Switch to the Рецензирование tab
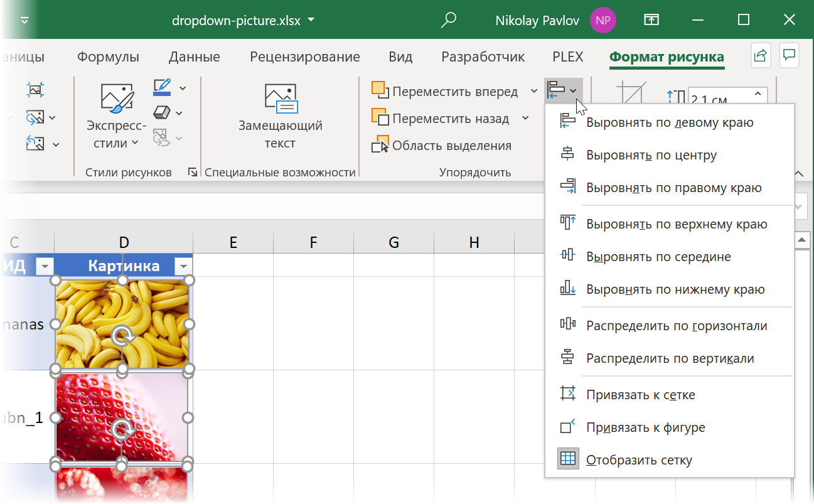 tap(305, 57)
